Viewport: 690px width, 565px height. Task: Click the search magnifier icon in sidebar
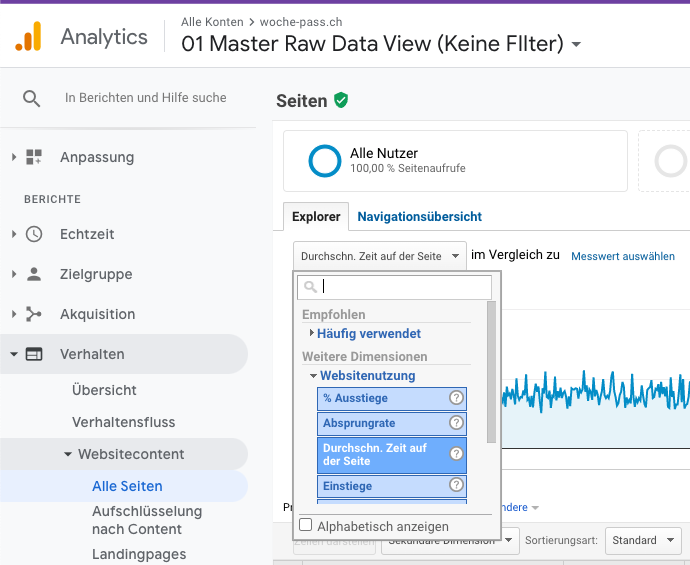(31, 99)
